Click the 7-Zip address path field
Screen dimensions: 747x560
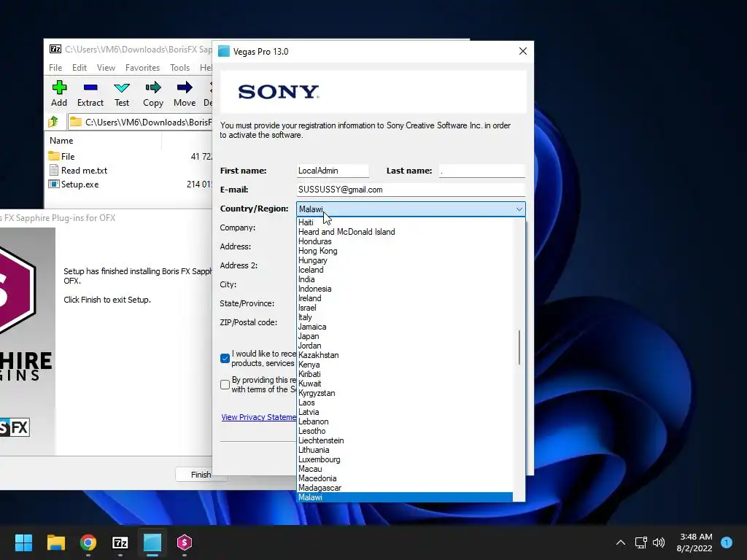pos(140,122)
